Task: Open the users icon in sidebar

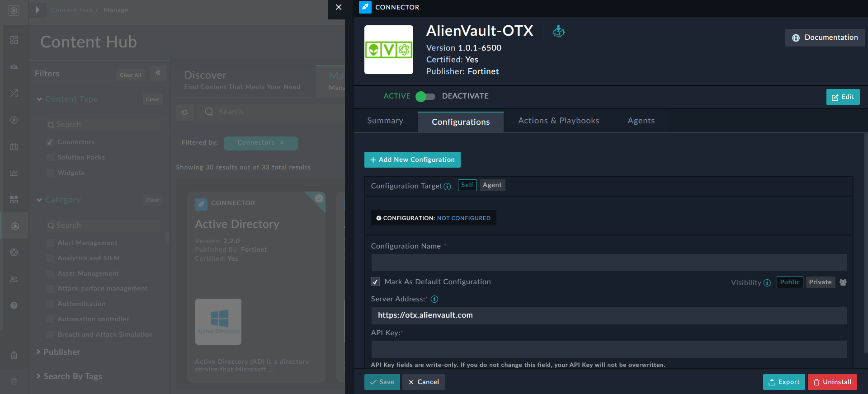Action: click(14, 279)
